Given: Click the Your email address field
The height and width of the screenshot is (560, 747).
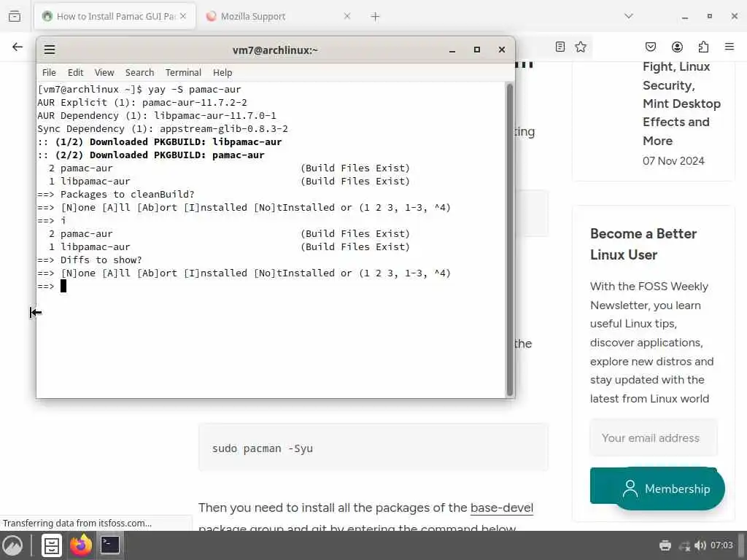Looking at the screenshot, I should (x=654, y=437).
